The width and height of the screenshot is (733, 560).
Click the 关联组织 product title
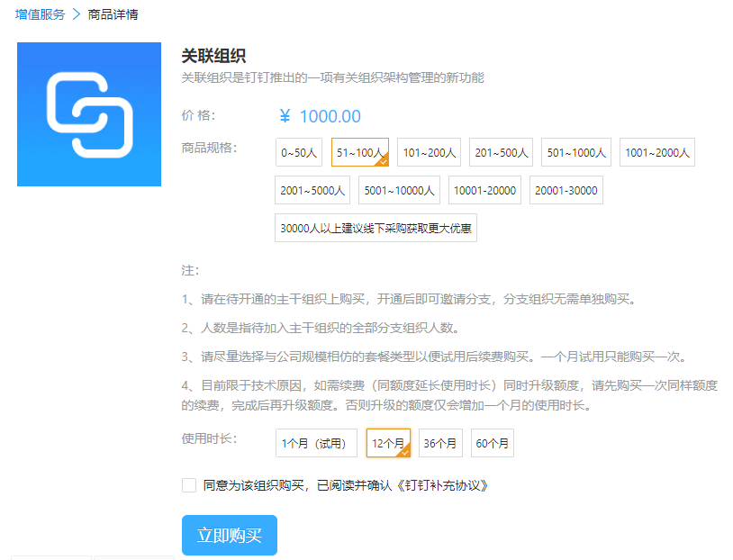(213, 56)
